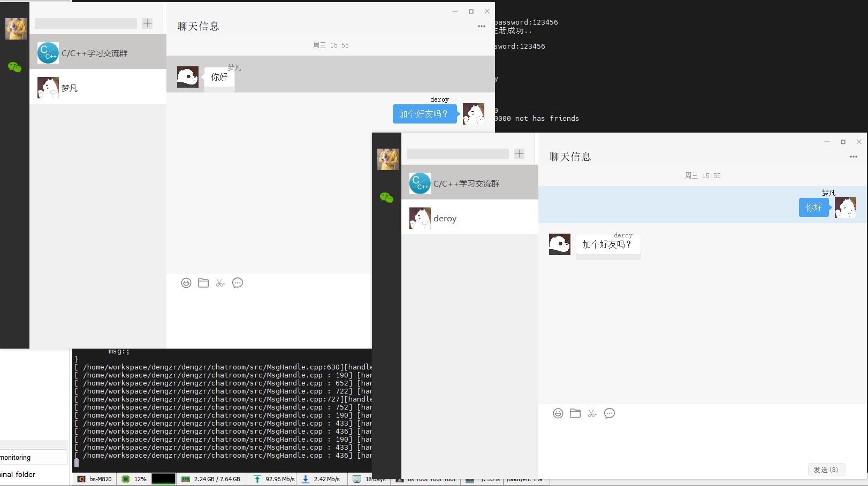Click the search field in left window
Screen dimensions: 868x486
point(86,24)
